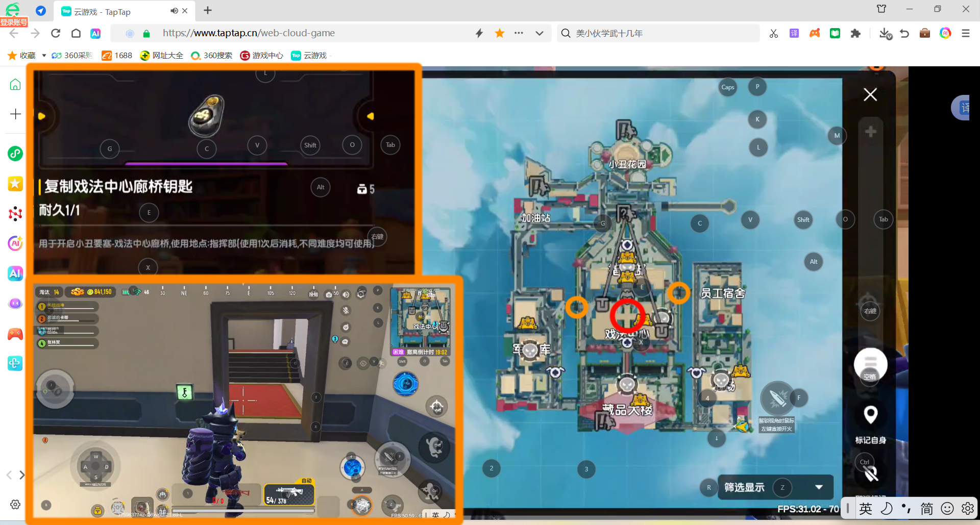
Task: Click the red circle marker at 戏法中心
Action: [x=627, y=316]
